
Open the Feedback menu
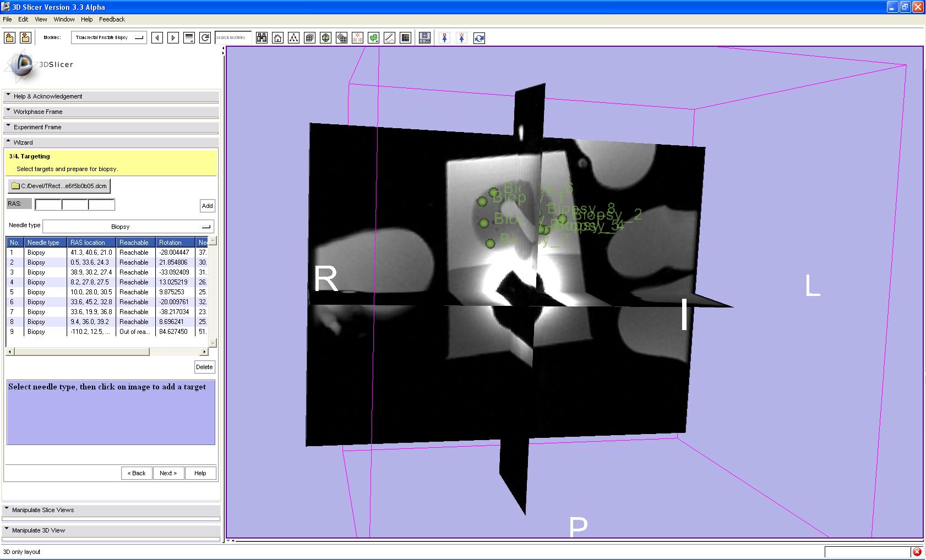click(112, 19)
